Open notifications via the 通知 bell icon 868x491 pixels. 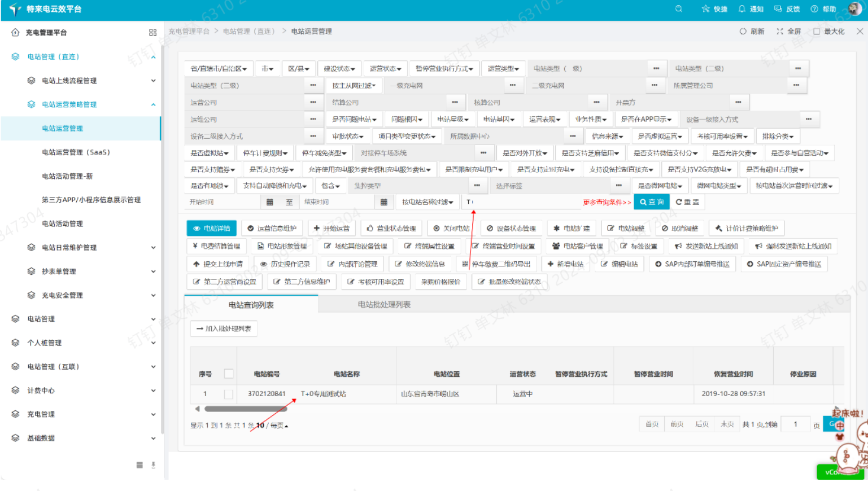[741, 9]
